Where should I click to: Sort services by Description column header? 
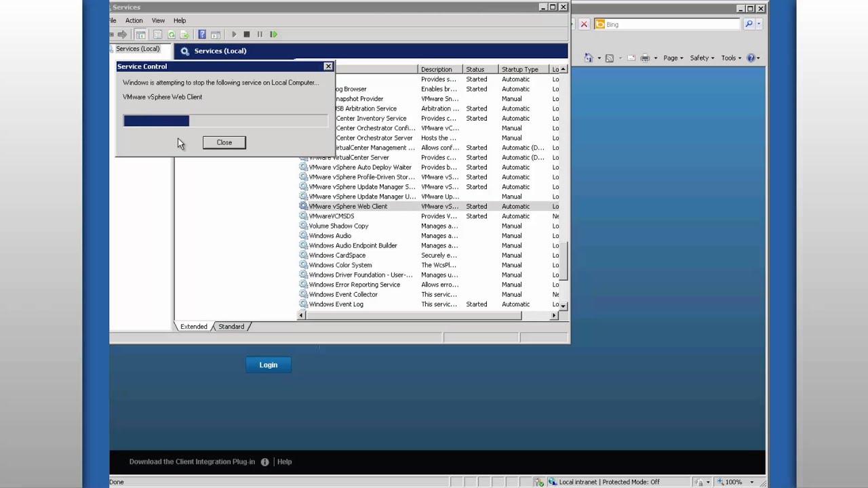click(x=440, y=69)
